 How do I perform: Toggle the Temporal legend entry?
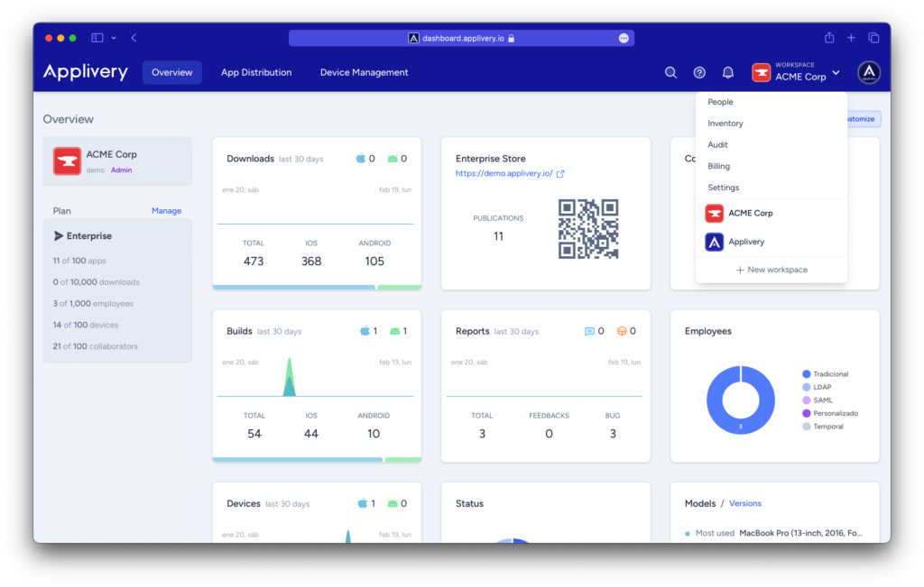point(823,426)
